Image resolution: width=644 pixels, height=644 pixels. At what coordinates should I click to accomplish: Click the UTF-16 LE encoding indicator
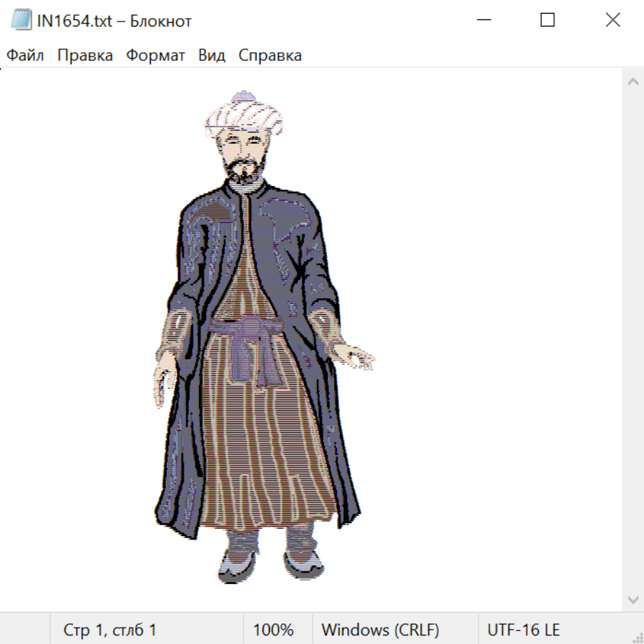click(x=523, y=630)
